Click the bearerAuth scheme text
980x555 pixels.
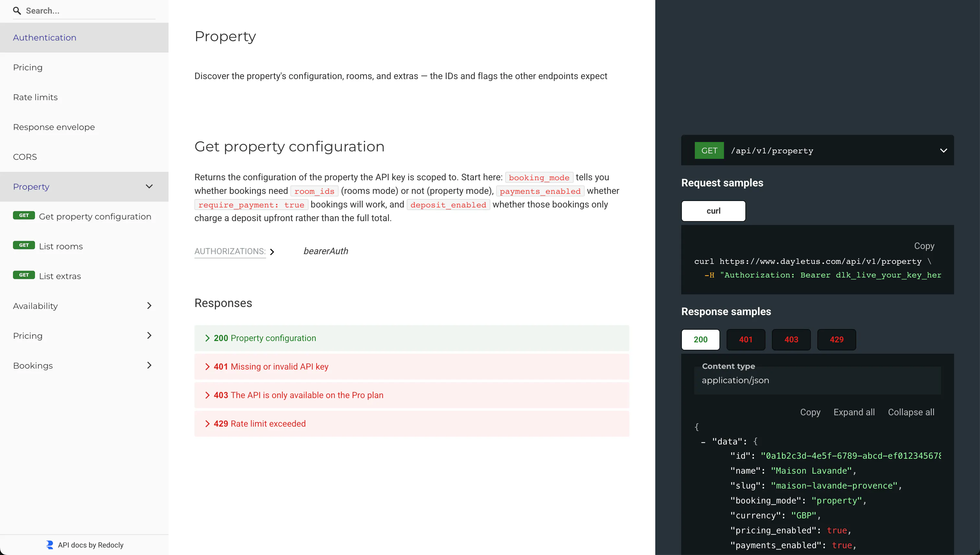point(325,251)
